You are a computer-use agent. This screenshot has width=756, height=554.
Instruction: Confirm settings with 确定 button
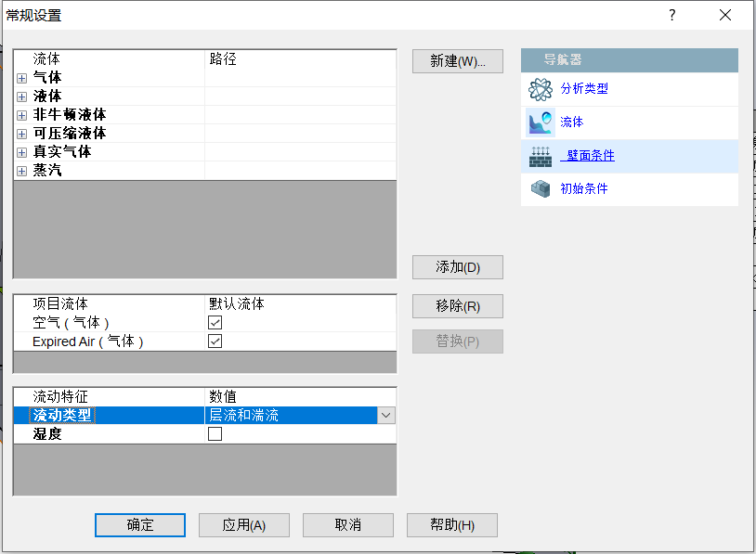coord(139,524)
